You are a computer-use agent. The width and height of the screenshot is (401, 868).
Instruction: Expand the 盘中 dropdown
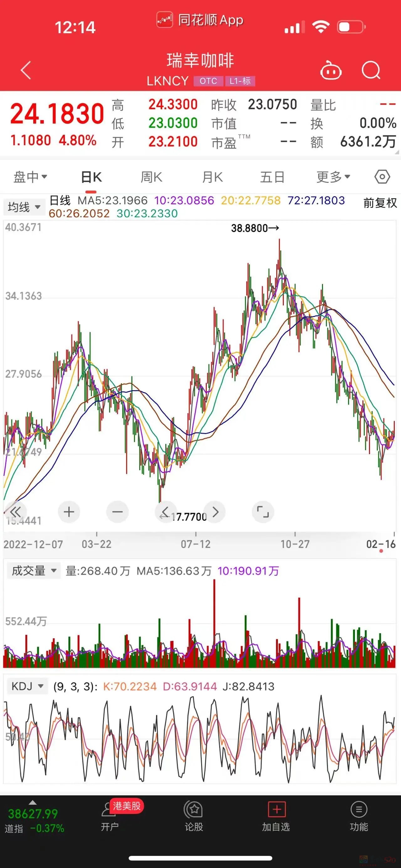click(x=30, y=177)
